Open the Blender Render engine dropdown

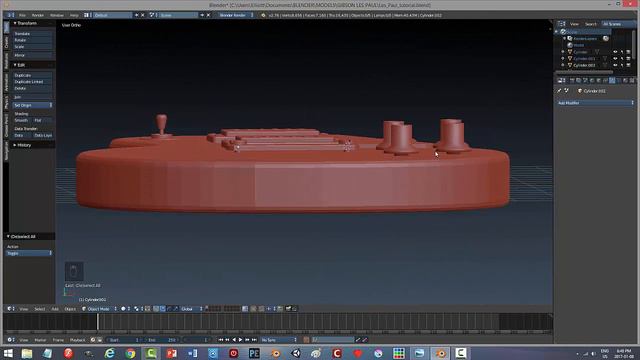point(236,15)
